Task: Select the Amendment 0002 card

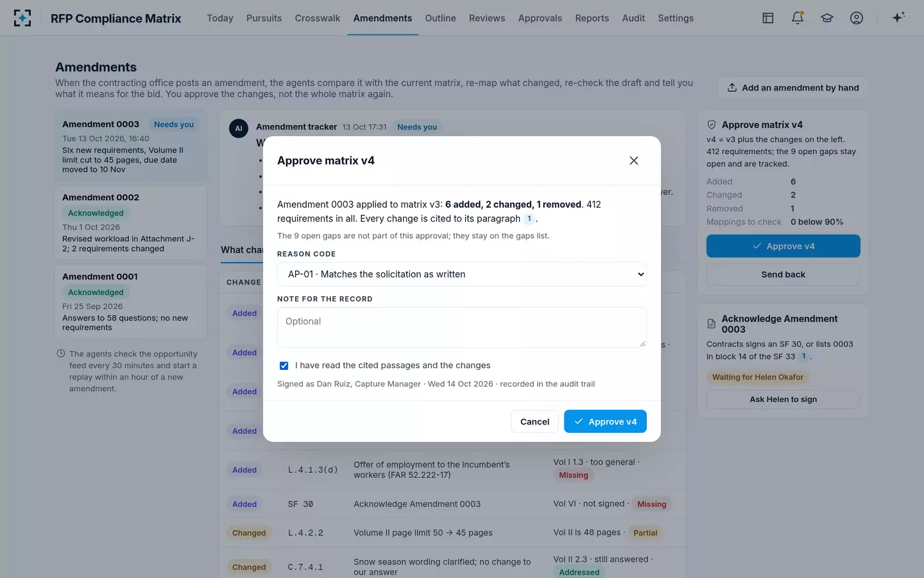Action: [x=131, y=223]
